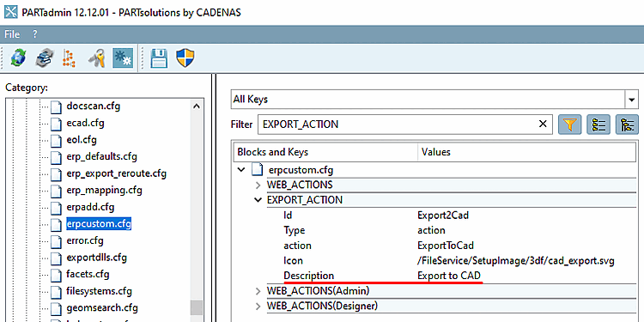
Task: Open the File menu
Action: click(12, 34)
